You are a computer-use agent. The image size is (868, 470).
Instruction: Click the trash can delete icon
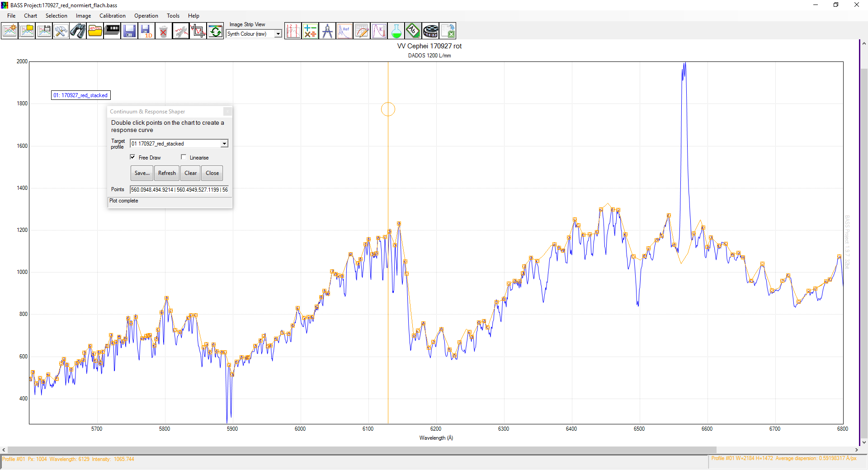(163, 31)
